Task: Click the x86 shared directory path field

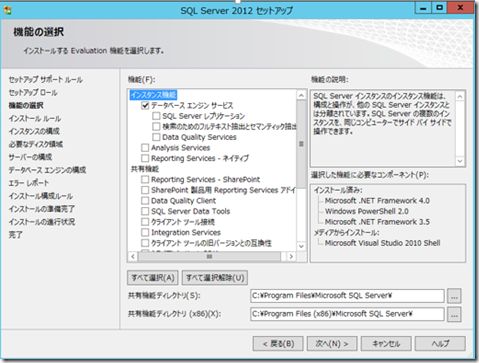Action: pyautogui.click(x=347, y=314)
